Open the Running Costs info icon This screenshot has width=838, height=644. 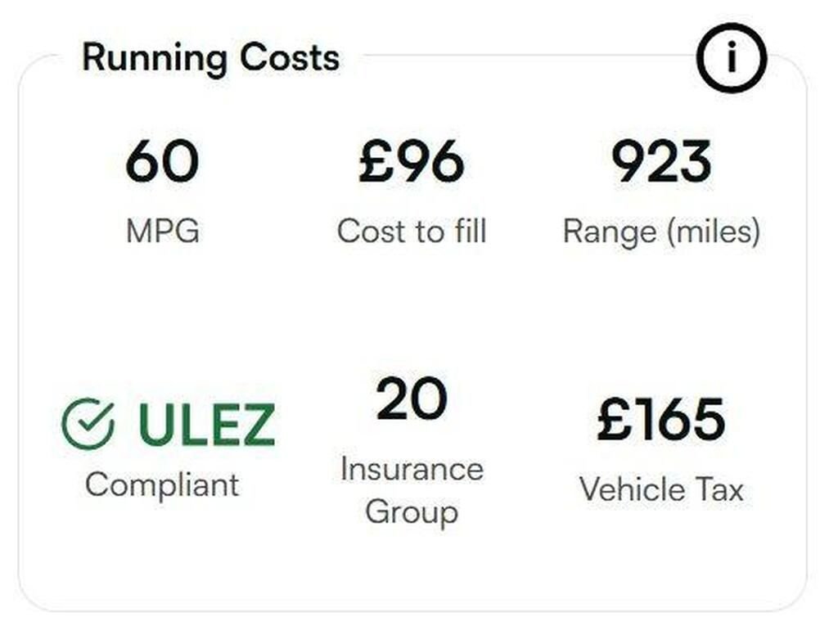pyautogui.click(x=731, y=58)
